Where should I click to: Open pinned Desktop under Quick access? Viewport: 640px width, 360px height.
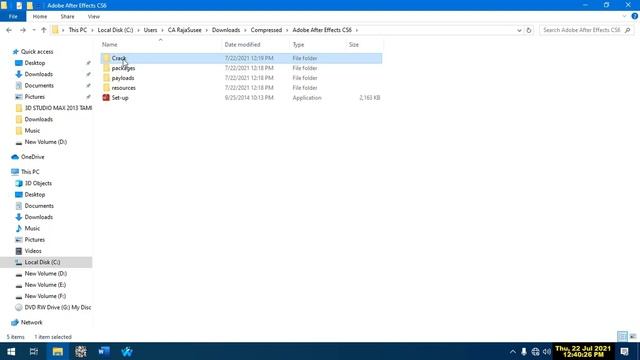click(x=35, y=63)
